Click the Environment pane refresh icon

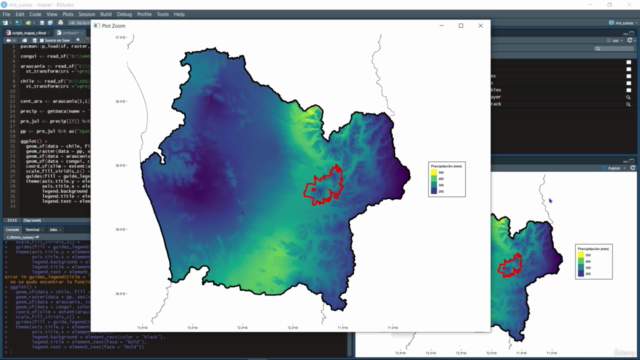(x=630, y=40)
